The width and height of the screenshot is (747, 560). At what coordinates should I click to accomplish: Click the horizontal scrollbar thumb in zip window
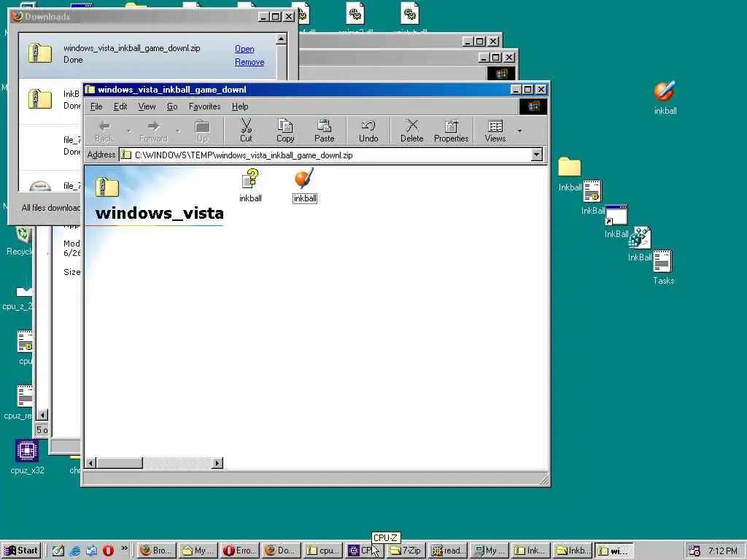119,463
